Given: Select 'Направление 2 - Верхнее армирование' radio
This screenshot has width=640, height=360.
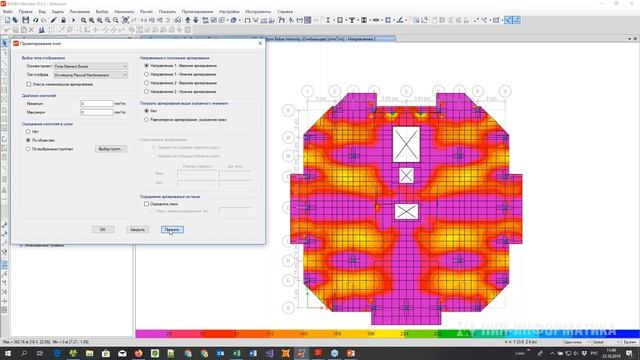Looking at the screenshot, I should click(x=147, y=83).
